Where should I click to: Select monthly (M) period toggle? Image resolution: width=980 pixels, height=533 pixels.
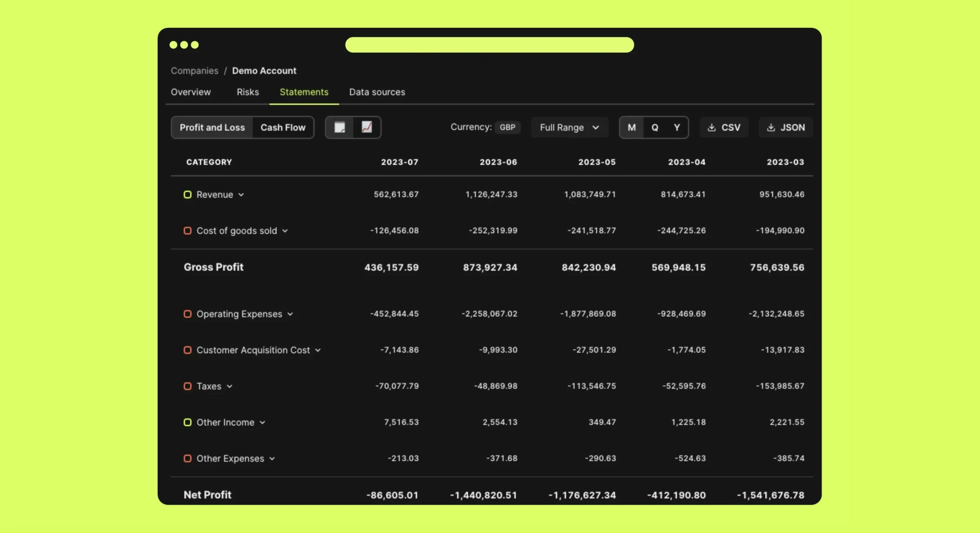click(x=632, y=127)
